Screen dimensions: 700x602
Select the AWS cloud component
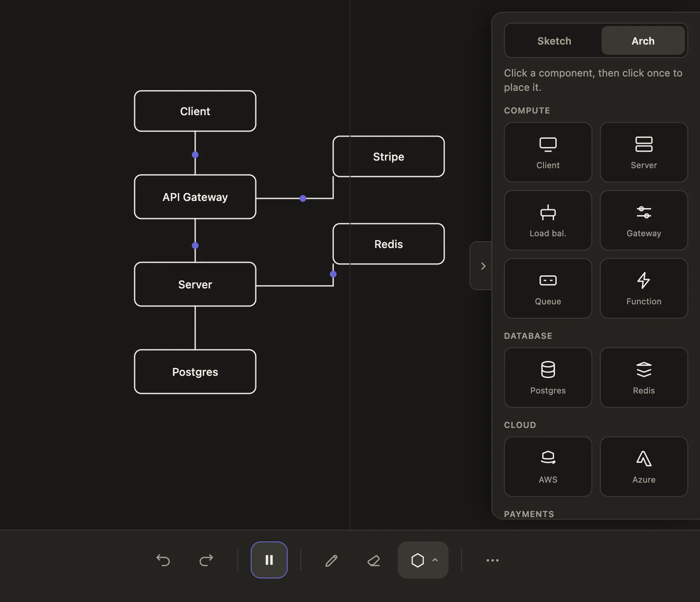548,466
